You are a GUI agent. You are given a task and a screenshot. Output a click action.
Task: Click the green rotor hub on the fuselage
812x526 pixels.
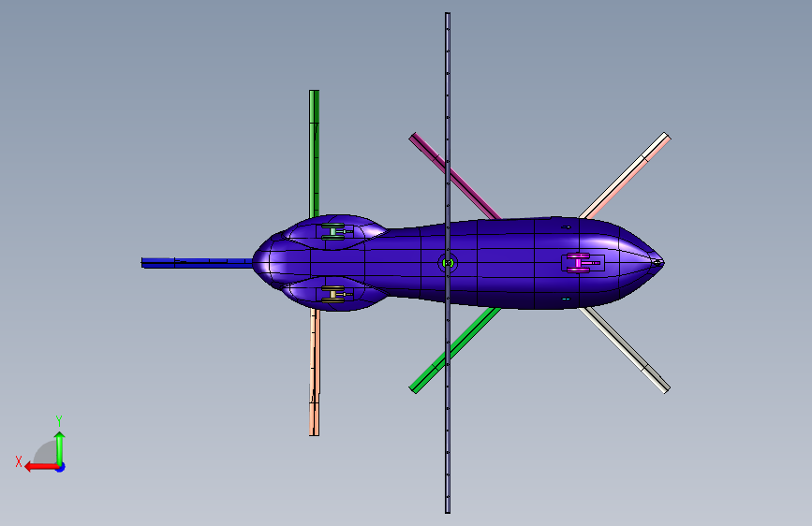coord(449,263)
